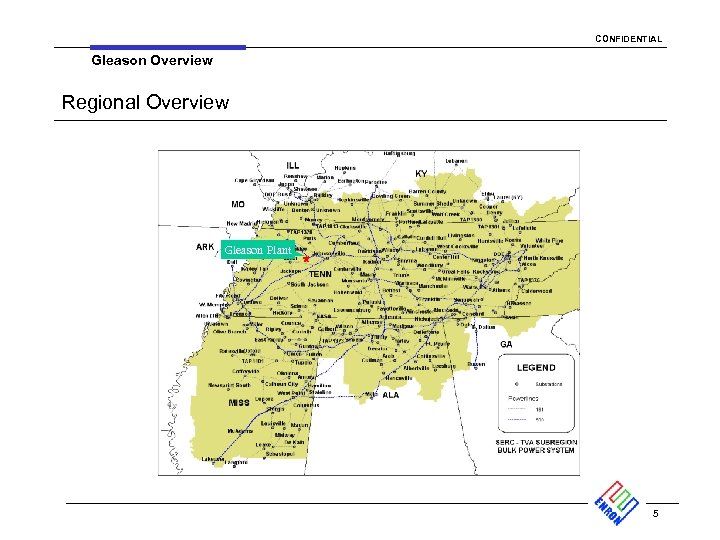Viewport: 720px width, 540px height.
Task: Click the Dalton map label
Action: 487,327
